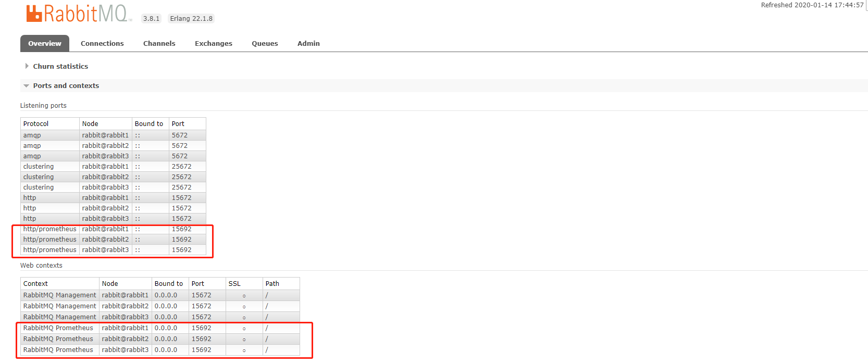Select amqp protocol cell for rabbit@rabbit3
Viewport: 868px width, 364px height.
(50, 156)
